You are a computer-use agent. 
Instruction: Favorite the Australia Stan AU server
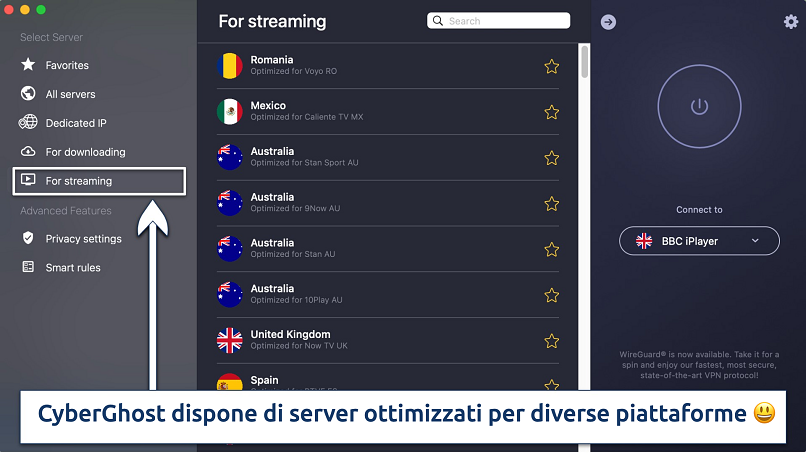pos(552,249)
